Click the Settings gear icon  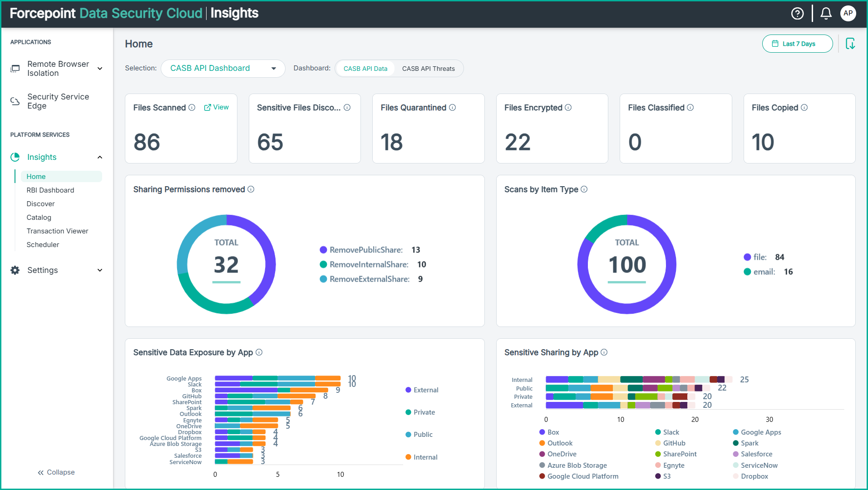point(15,270)
